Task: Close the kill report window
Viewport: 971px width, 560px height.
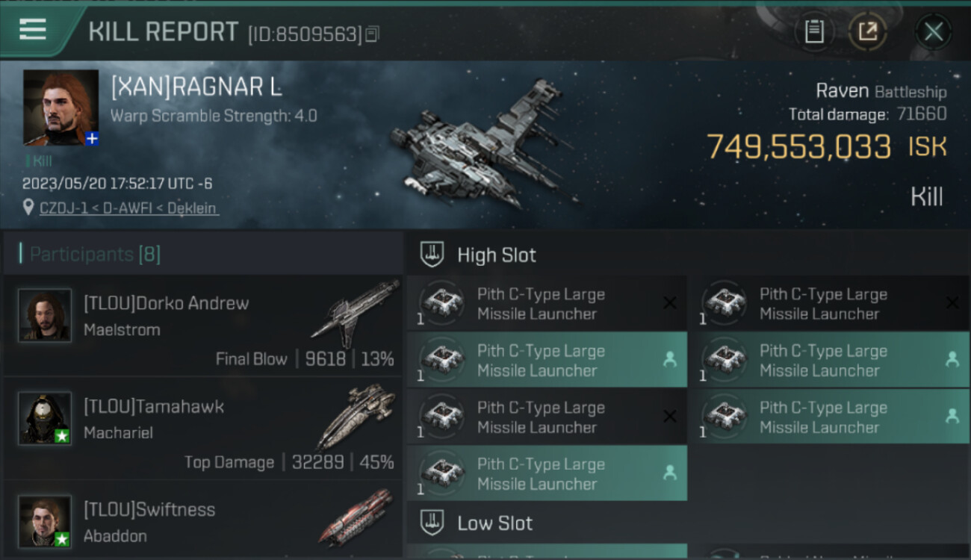Action: pyautogui.click(x=933, y=31)
